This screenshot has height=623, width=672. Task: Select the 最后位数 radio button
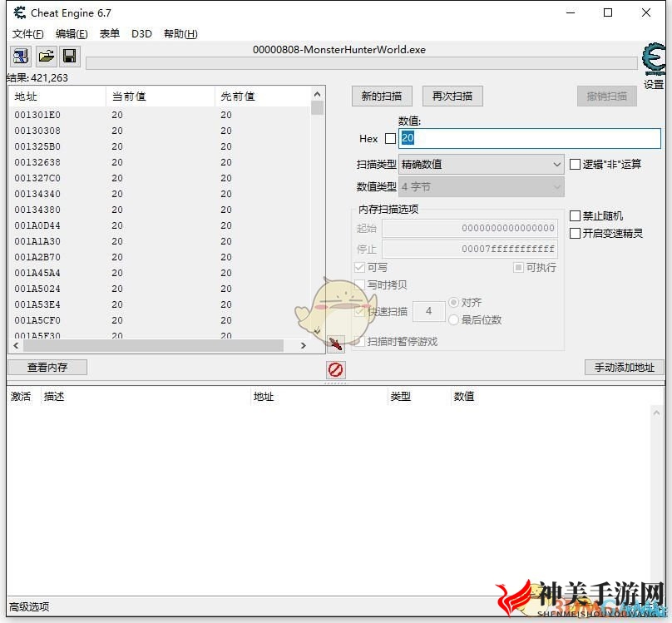pyautogui.click(x=453, y=319)
